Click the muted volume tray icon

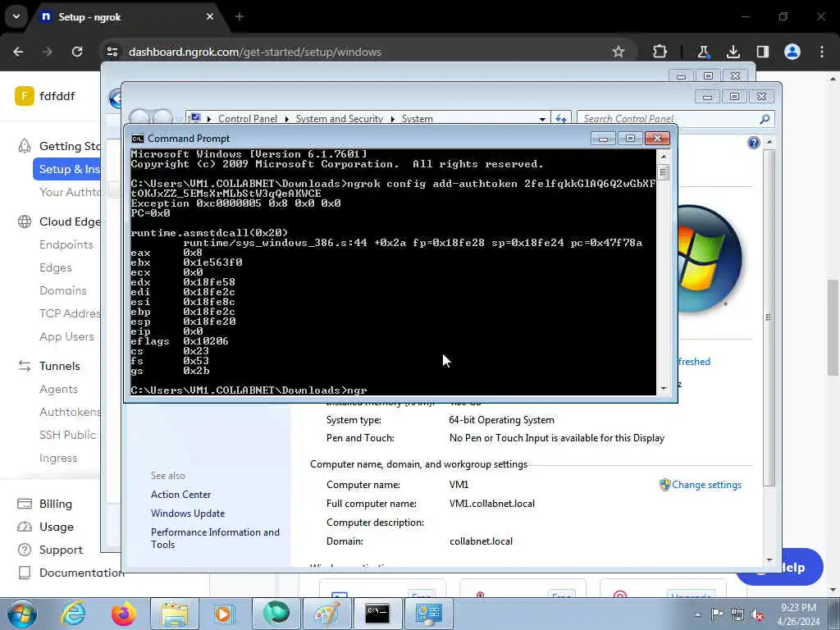pyautogui.click(x=757, y=615)
